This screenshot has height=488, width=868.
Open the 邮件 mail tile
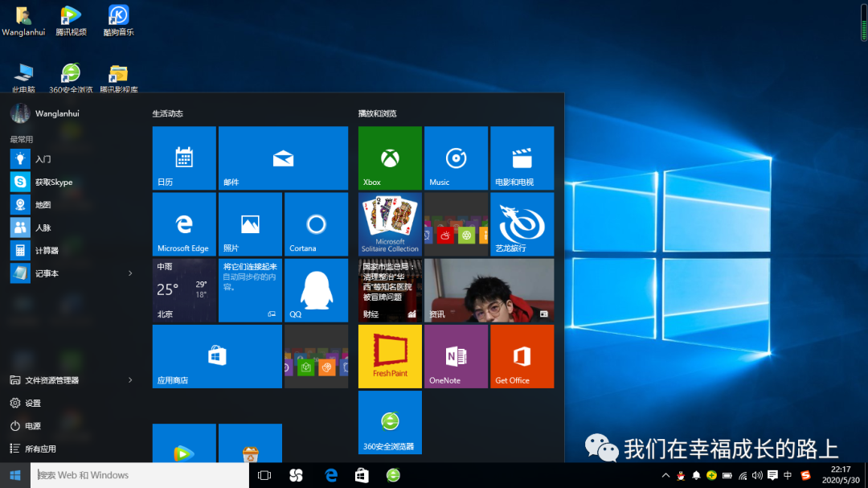283,158
